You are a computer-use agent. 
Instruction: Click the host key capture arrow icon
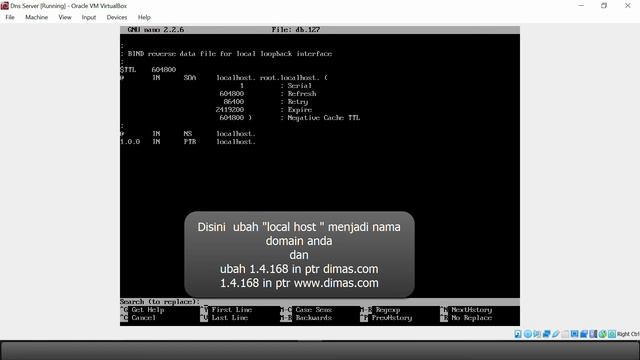pos(612,334)
